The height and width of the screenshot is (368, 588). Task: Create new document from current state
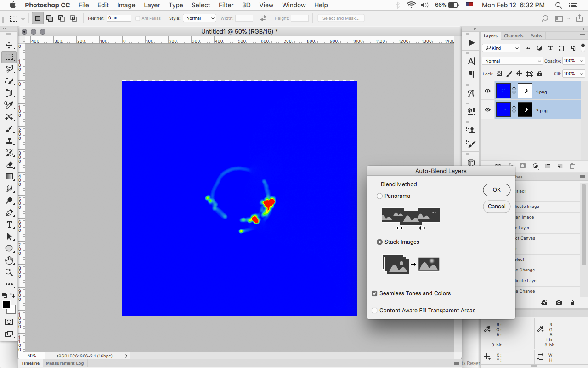click(x=544, y=302)
